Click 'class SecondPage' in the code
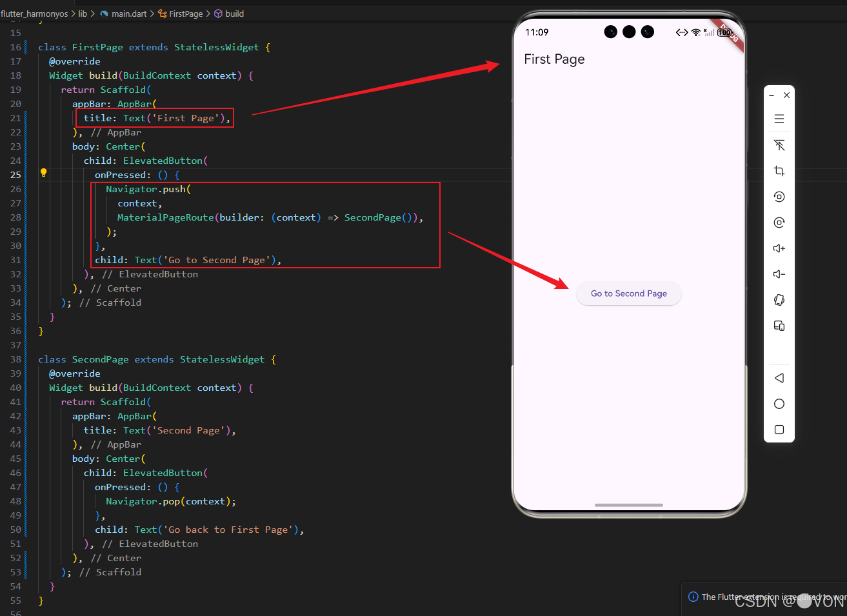The width and height of the screenshot is (847, 616). (x=83, y=359)
